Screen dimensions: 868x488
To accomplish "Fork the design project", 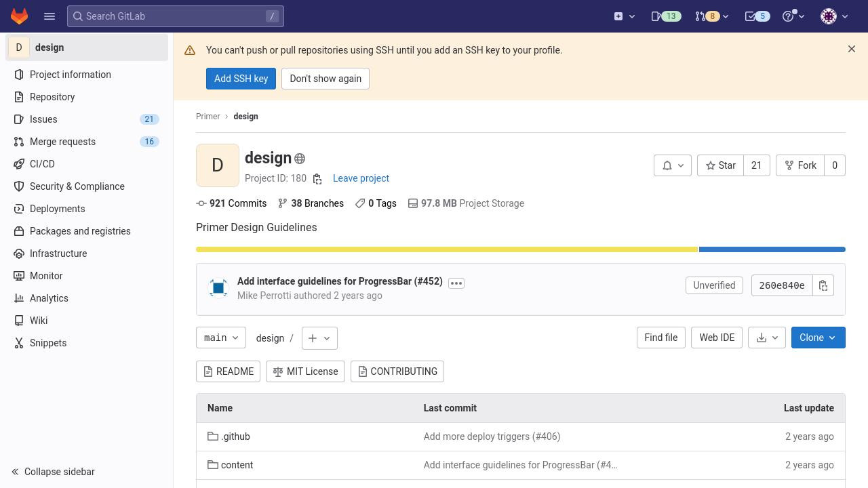I will click(800, 165).
